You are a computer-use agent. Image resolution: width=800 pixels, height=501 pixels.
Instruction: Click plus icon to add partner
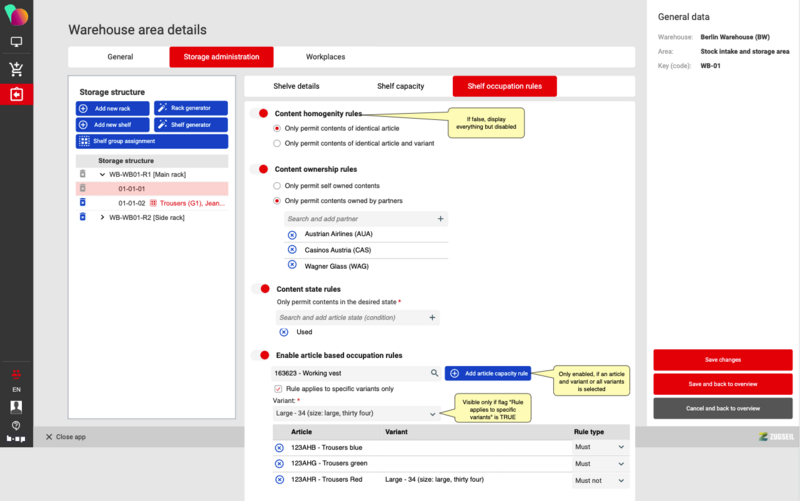coord(440,217)
